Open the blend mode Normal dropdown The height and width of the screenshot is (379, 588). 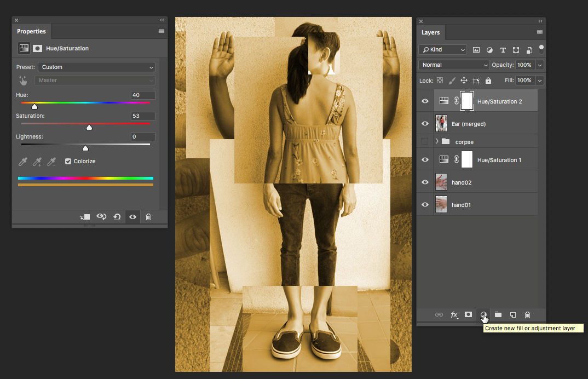pyautogui.click(x=454, y=65)
